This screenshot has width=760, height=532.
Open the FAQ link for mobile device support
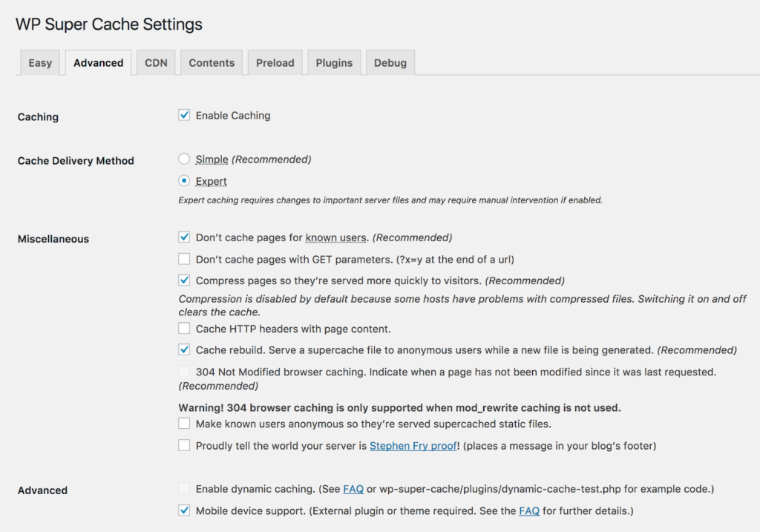pos(529,510)
